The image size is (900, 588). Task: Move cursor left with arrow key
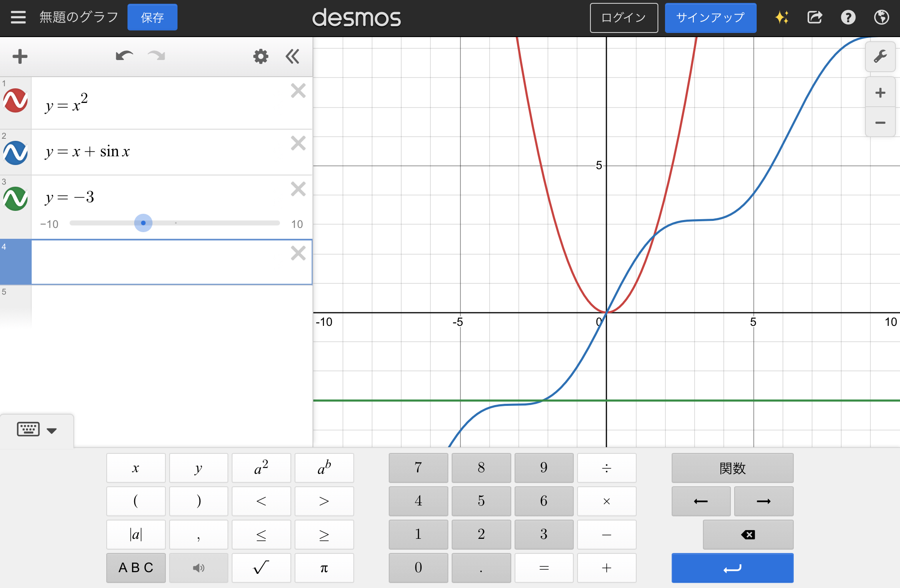[x=701, y=501]
